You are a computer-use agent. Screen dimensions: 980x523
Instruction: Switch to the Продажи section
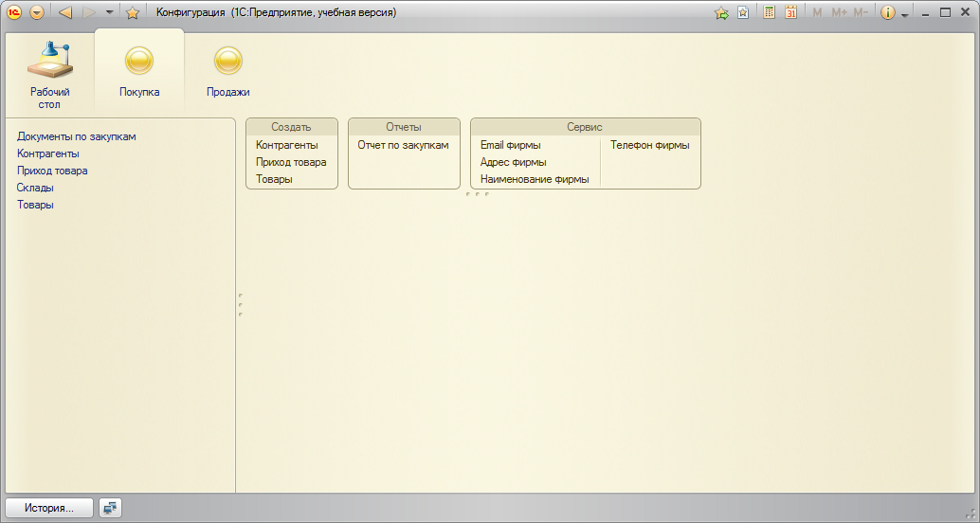coord(228,69)
